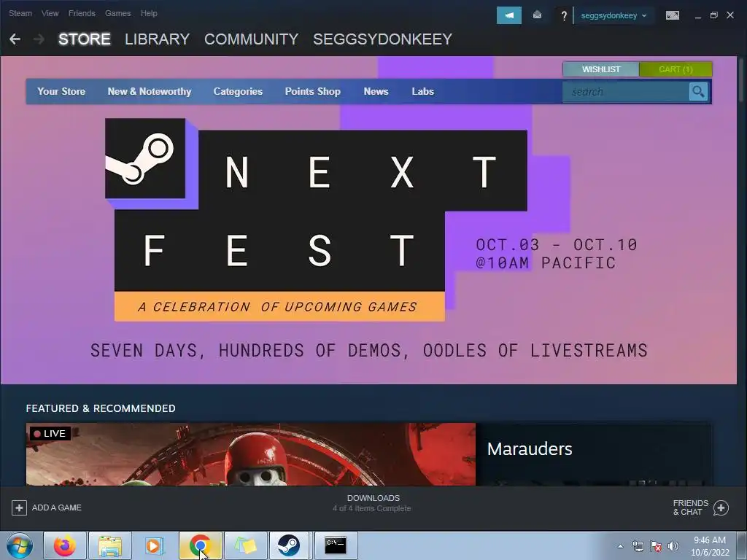Click the network tray icon
Screen dimensions: 747x560
click(x=638, y=546)
